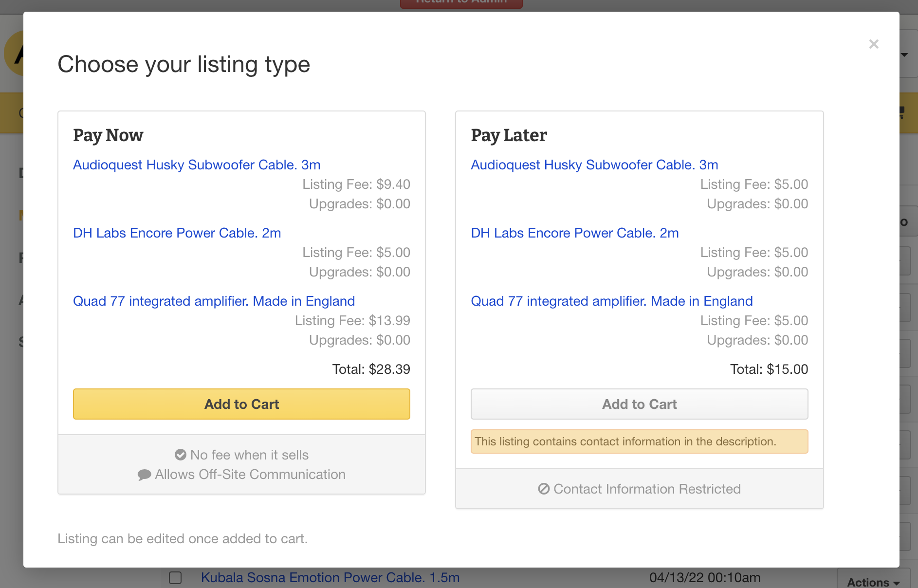918x588 pixels.
Task: Click Pay Later Add to Cart button
Action: 639,404
